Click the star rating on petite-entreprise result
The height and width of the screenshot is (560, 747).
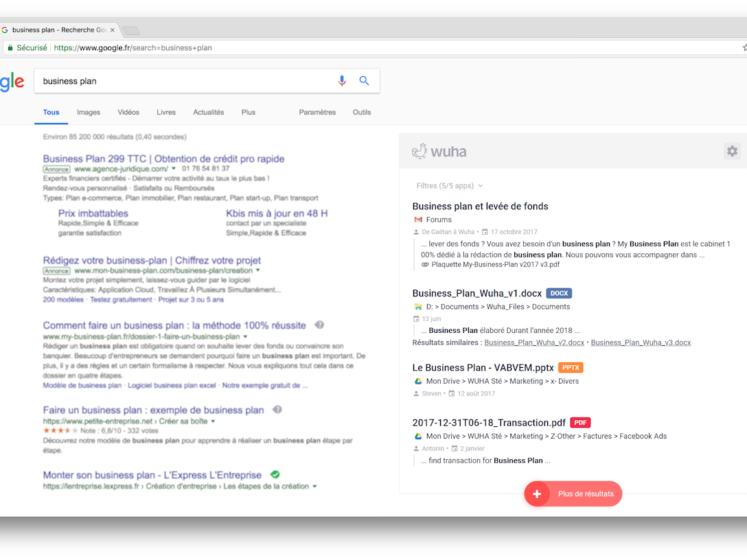click(60, 430)
